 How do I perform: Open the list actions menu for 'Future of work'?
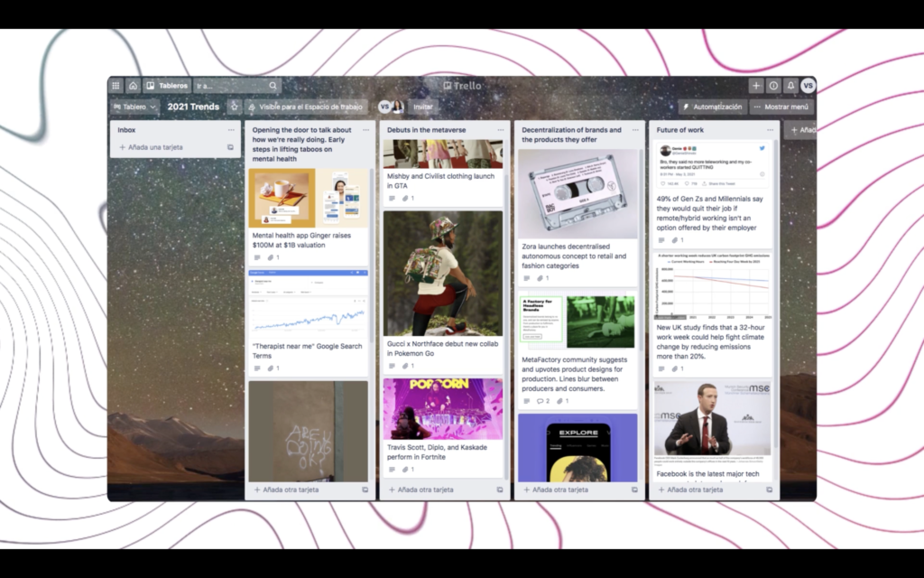769,129
